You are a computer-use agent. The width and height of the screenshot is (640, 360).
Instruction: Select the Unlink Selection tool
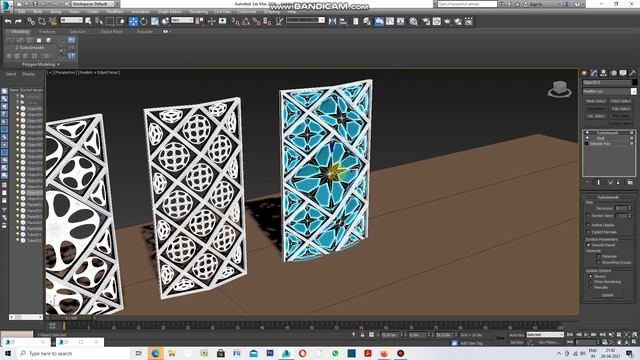tap(42, 21)
